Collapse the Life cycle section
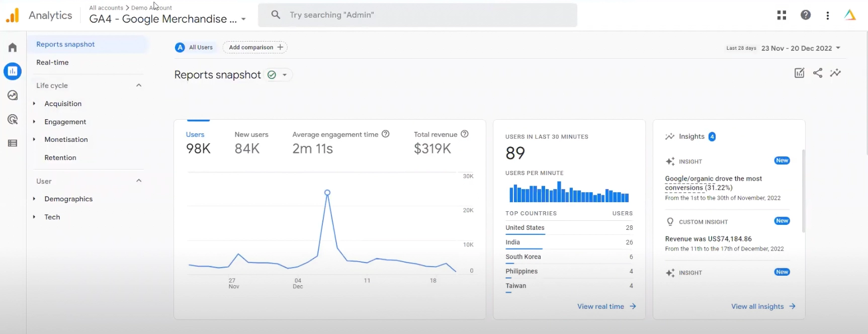The width and height of the screenshot is (868, 334). 139,86
